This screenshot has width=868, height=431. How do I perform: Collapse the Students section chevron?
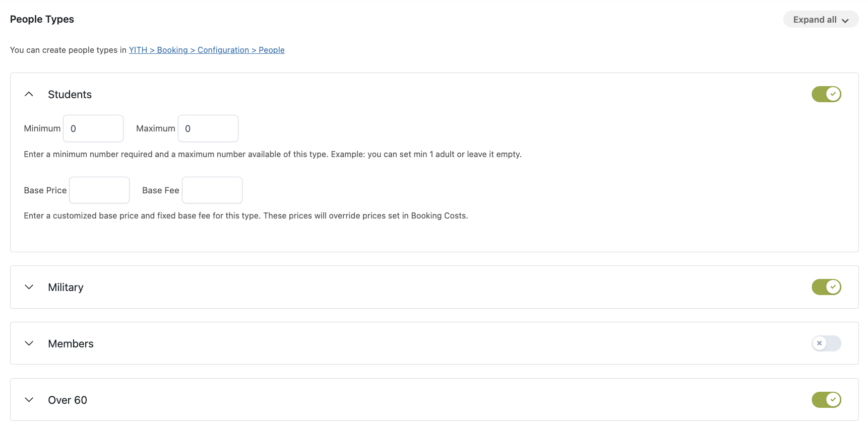pyautogui.click(x=29, y=94)
